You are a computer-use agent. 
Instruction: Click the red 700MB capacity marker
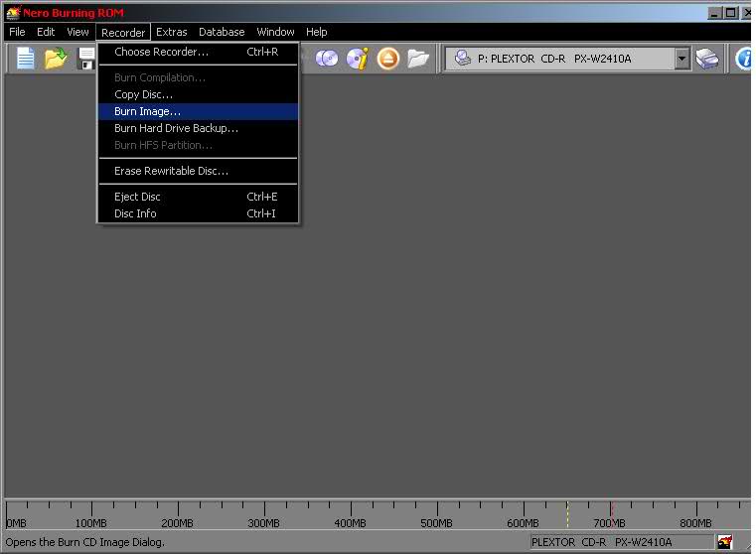tap(611, 511)
